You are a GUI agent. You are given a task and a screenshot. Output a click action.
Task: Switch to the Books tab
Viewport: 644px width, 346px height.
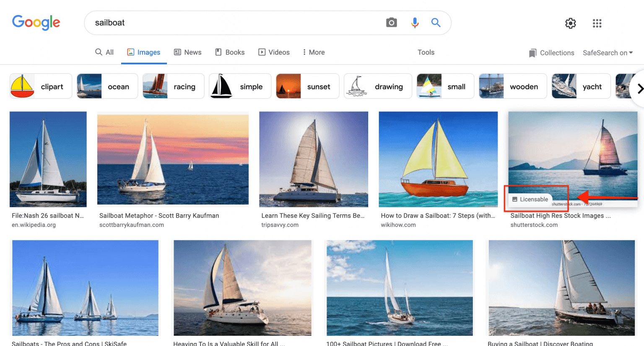tap(230, 52)
